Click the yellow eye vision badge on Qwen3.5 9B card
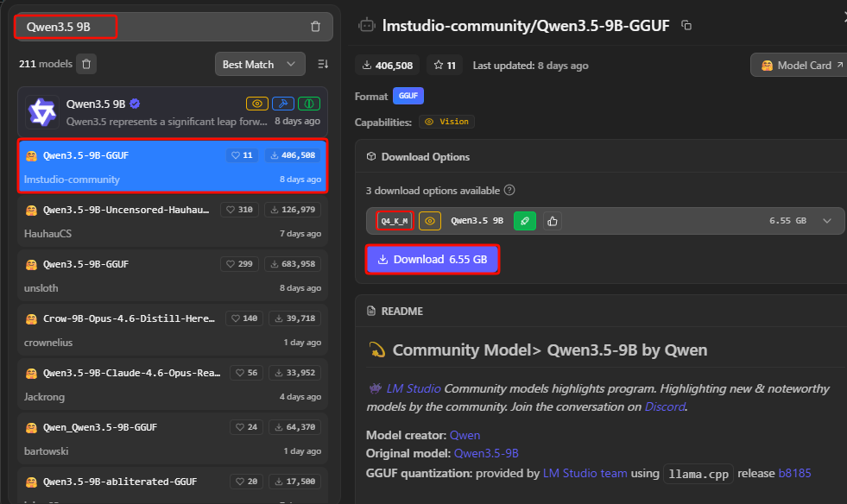Screen dimensions: 847x504 (257, 104)
